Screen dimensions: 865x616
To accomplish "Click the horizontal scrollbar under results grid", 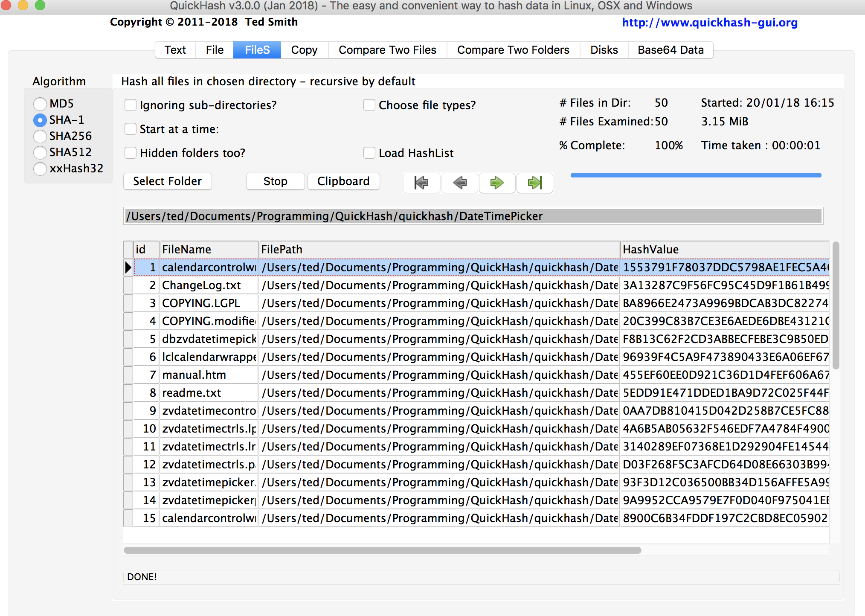I will click(382, 550).
